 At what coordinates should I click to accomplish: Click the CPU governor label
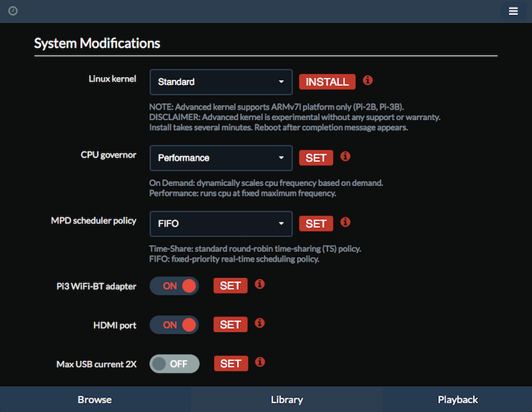click(108, 155)
